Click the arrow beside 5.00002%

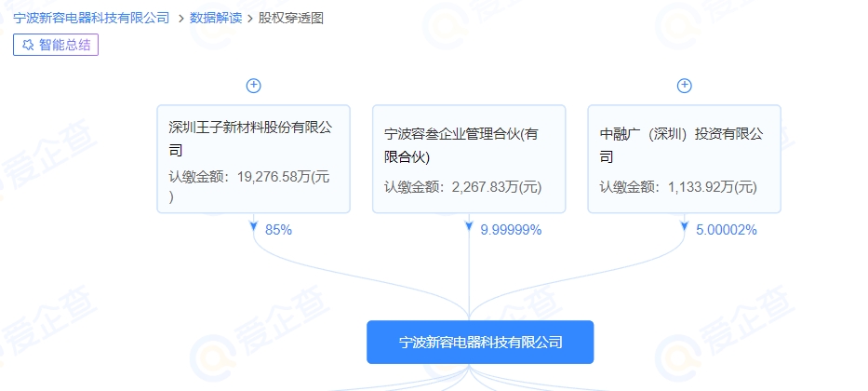pos(684,226)
